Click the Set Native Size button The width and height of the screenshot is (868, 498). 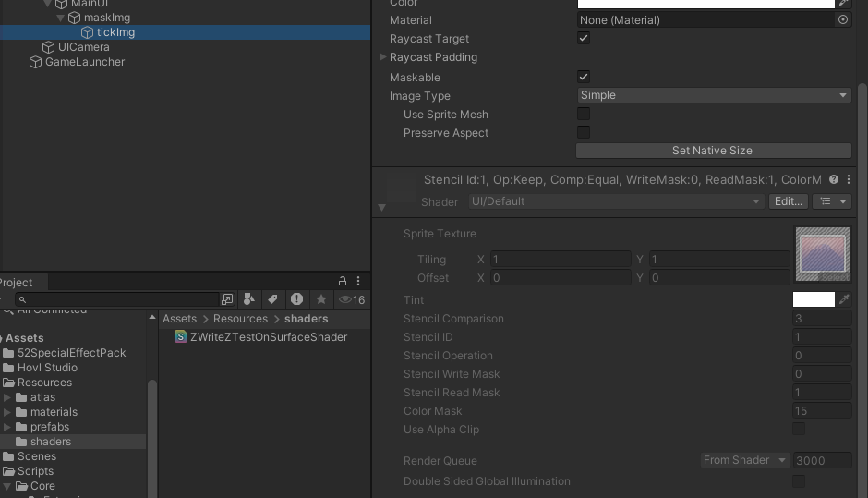pos(713,151)
